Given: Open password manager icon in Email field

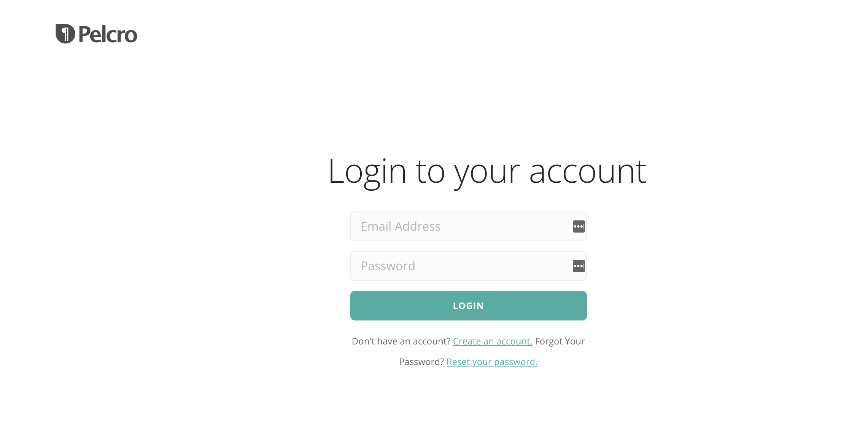Looking at the screenshot, I should (x=579, y=226).
